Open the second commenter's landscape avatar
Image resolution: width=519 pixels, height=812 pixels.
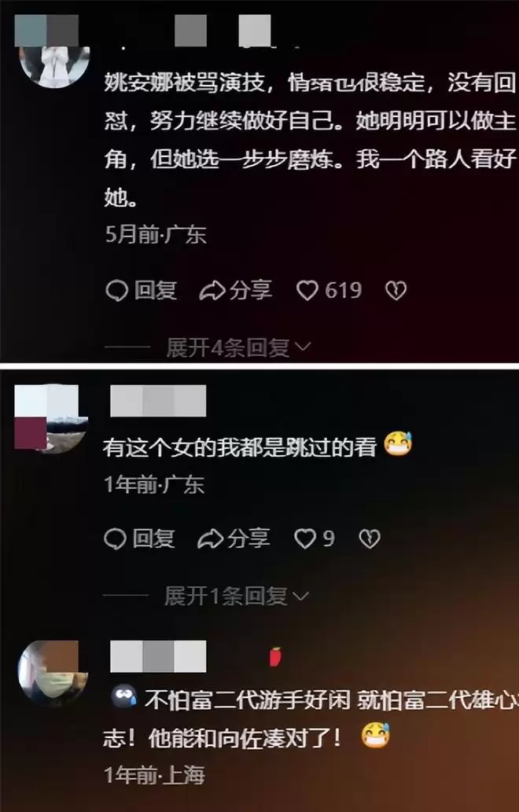(x=53, y=420)
